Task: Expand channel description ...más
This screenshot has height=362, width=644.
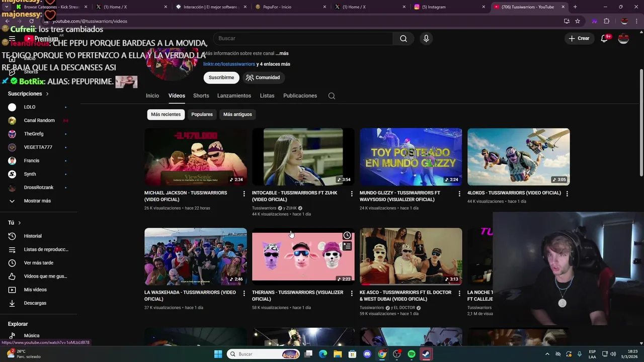Action: [x=282, y=53]
